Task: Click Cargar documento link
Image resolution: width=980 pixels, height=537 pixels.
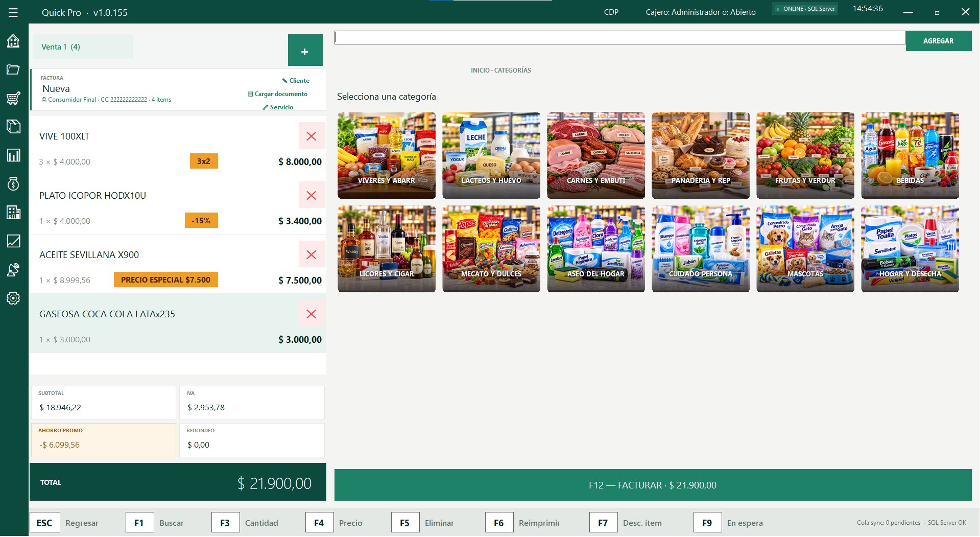Action: pos(278,94)
